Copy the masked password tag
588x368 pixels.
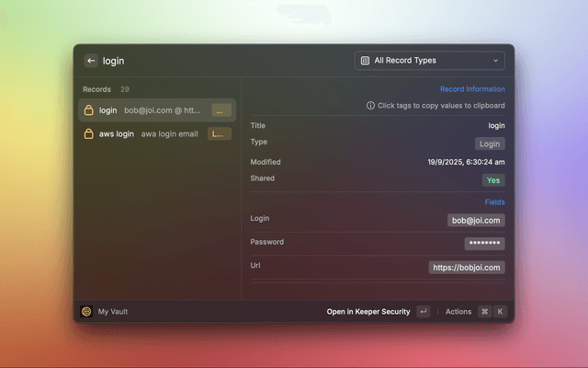click(x=484, y=243)
